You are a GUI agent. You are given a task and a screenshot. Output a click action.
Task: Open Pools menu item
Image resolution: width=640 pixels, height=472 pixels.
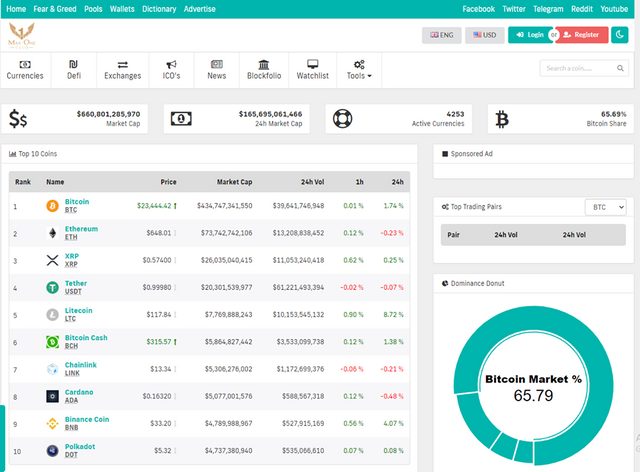93,9
